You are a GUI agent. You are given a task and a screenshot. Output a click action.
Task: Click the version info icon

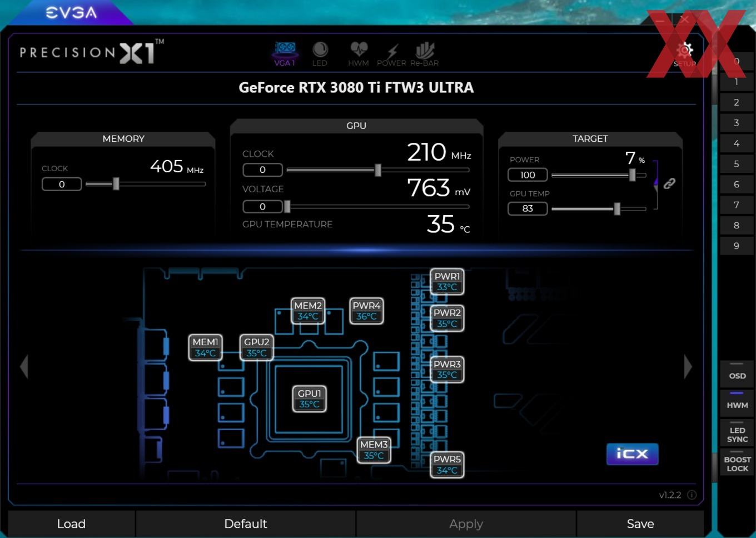click(x=692, y=495)
